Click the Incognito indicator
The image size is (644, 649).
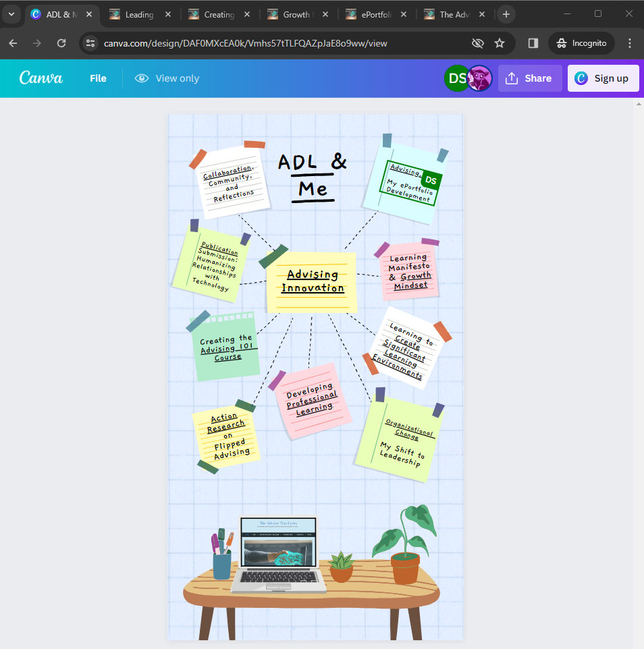click(x=582, y=43)
